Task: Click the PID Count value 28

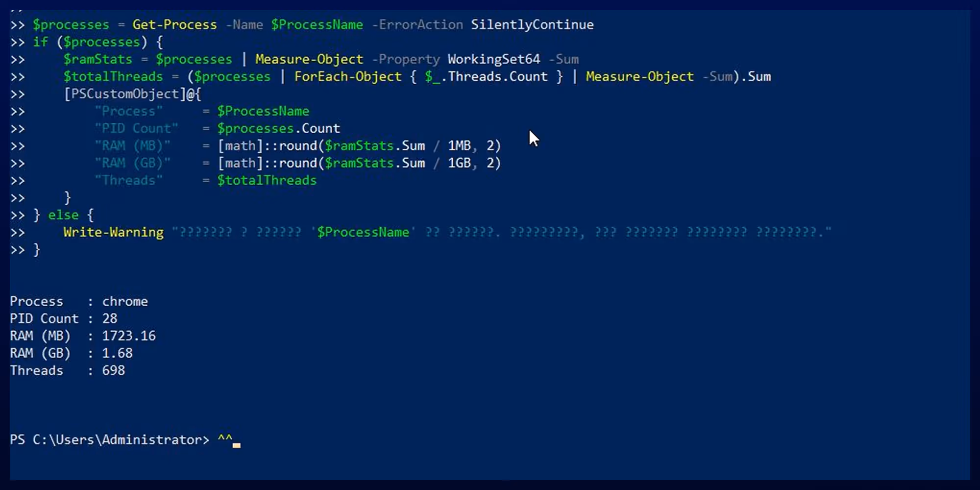Action: tap(110, 318)
